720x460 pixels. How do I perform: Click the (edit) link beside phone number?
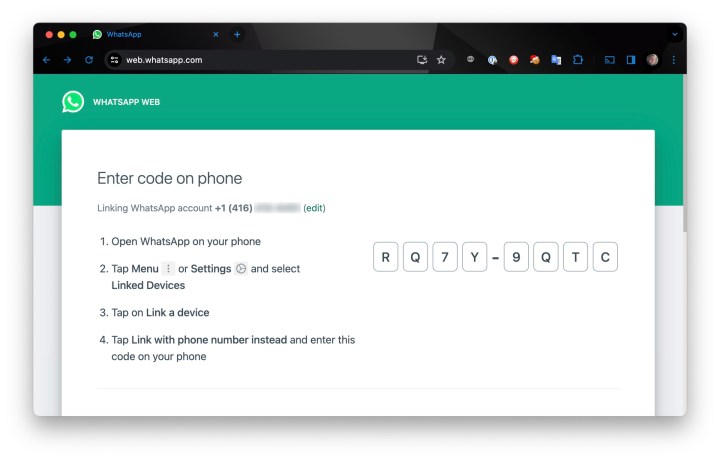tap(314, 208)
